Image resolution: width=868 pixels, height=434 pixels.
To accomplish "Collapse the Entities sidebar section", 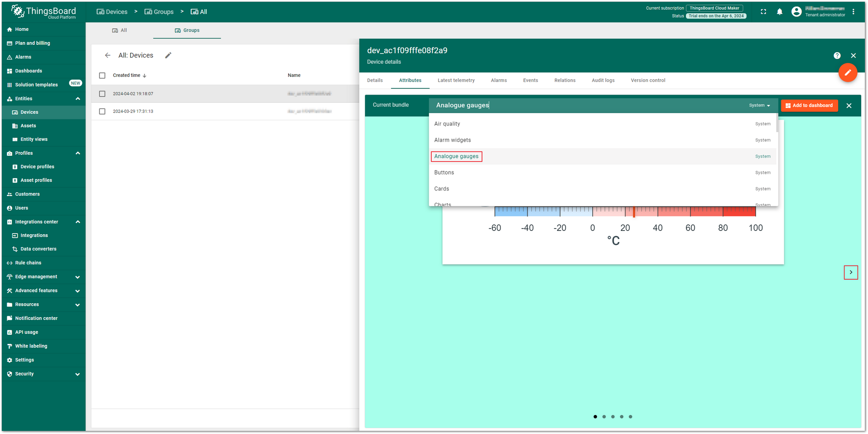I will tap(78, 99).
